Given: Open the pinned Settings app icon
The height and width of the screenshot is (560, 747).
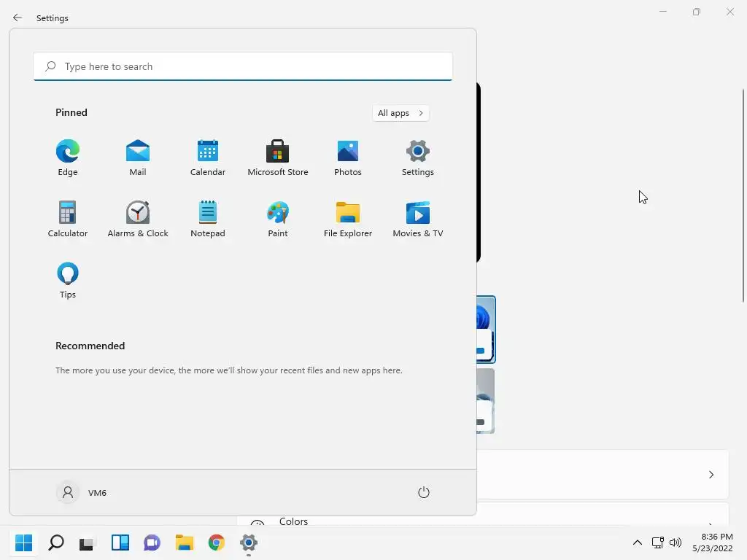Looking at the screenshot, I should coord(418,157).
